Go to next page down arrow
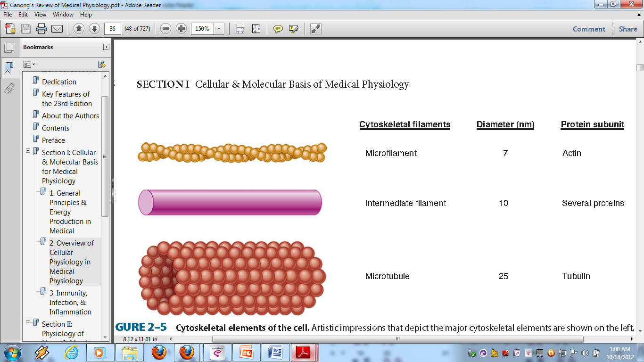 point(94,29)
